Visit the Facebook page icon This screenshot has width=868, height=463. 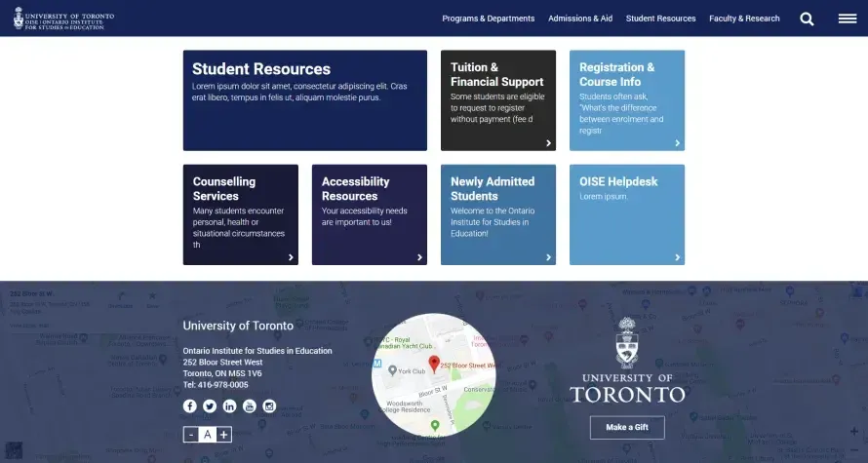click(190, 405)
